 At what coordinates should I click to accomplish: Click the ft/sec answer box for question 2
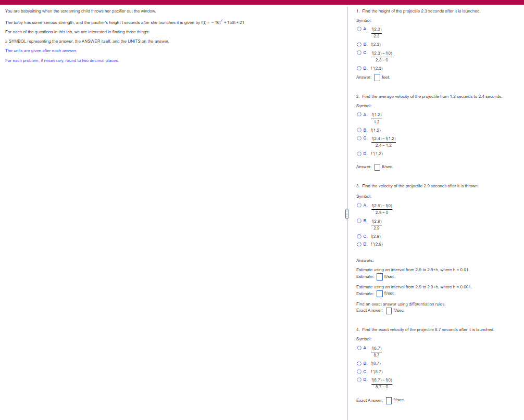pyautogui.click(x=377, y=167)
